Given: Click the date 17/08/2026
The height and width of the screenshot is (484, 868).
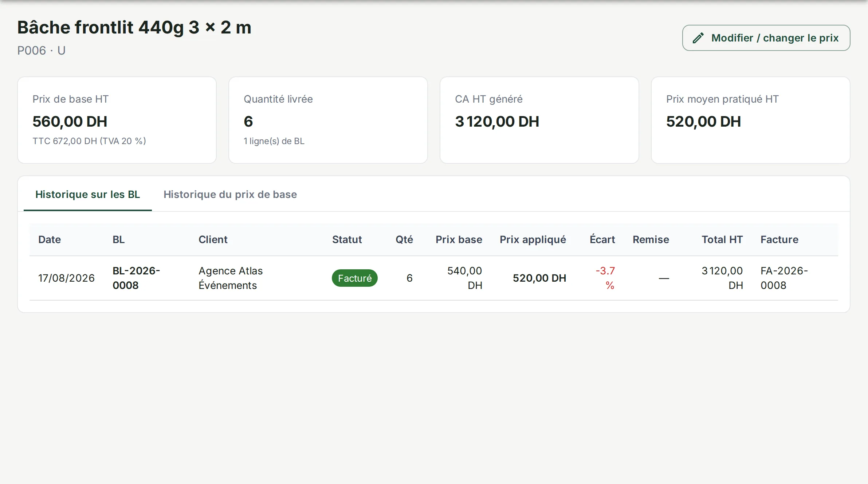Looking at the screenshot, I should click(66, 278).
